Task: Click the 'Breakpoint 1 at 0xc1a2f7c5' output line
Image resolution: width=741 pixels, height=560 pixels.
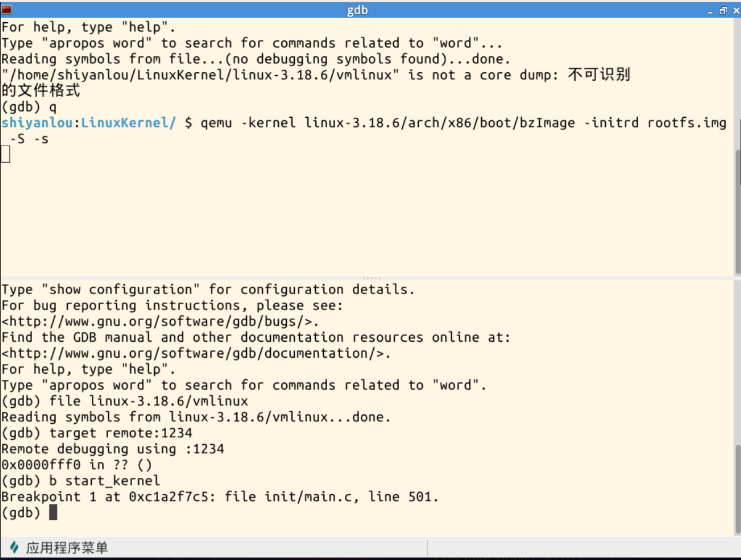Action: (220, 496)
